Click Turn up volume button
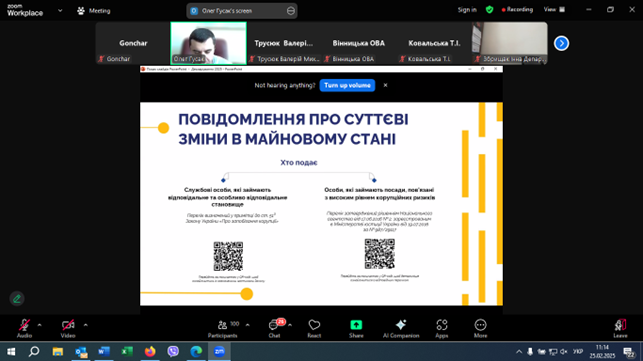Viewport: 643px width, 361px height. [347, 85]
